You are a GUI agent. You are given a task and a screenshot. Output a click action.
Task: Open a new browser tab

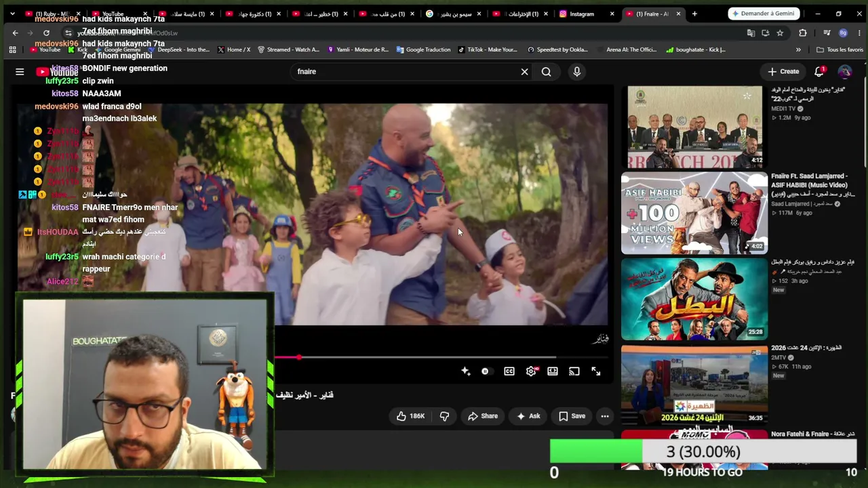695,14
